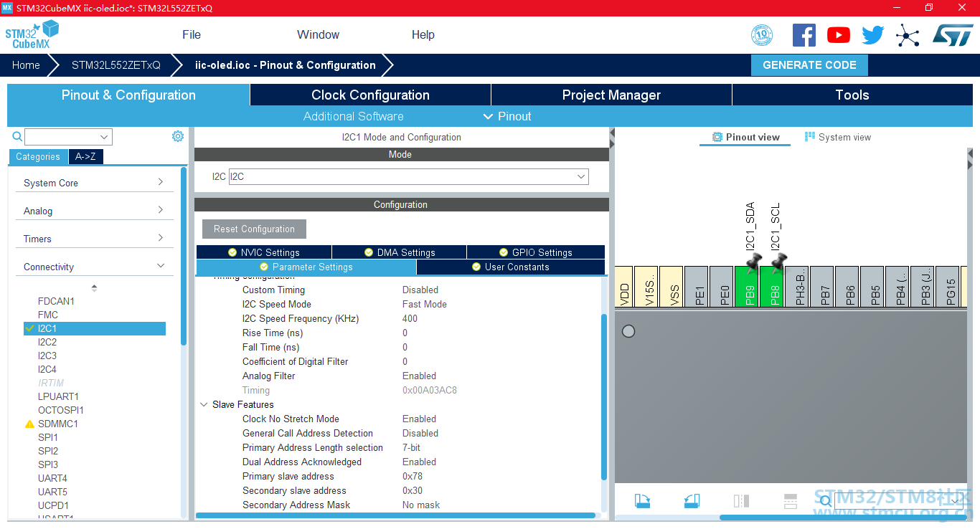Click the PB6 pin
980x529 pixels.
[847, 287]
